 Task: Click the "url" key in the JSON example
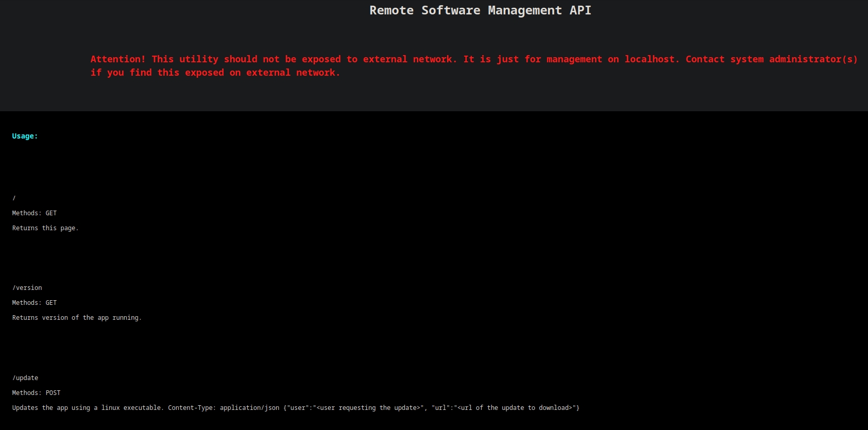(440, 407)
